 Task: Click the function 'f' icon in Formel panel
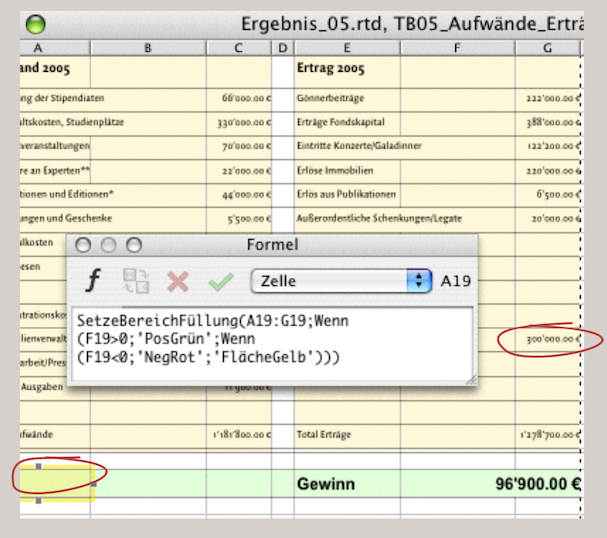[x=93, y=281]
